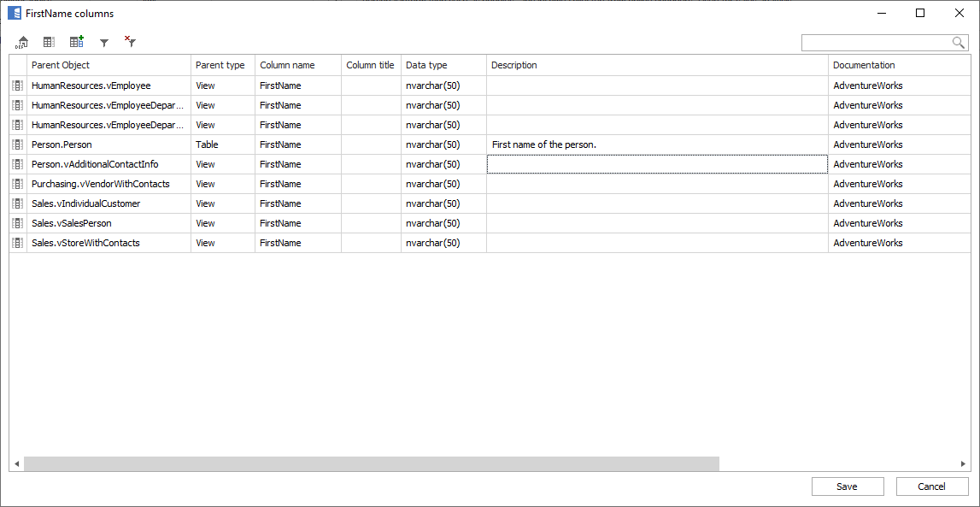Click the scrollbar right arrow

pos(964,463)
